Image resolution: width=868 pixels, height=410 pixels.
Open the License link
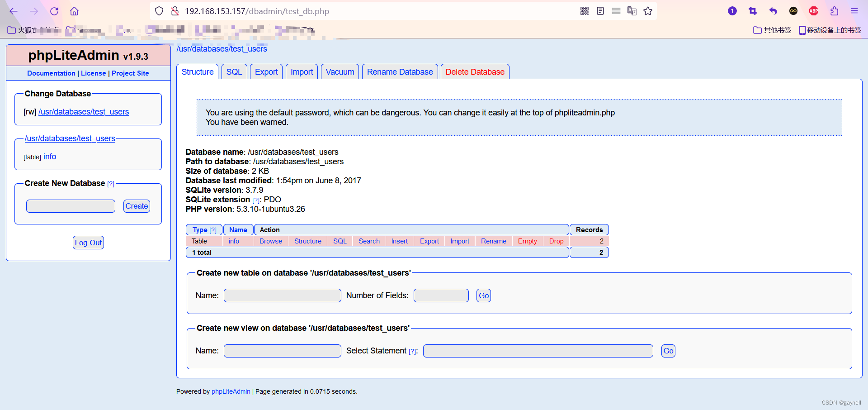pos(94,73)
